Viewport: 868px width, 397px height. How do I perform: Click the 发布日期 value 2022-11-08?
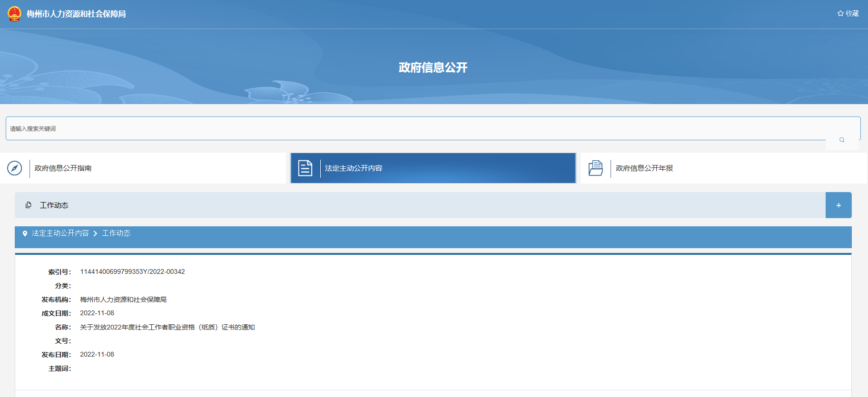(x=97, y=354)
